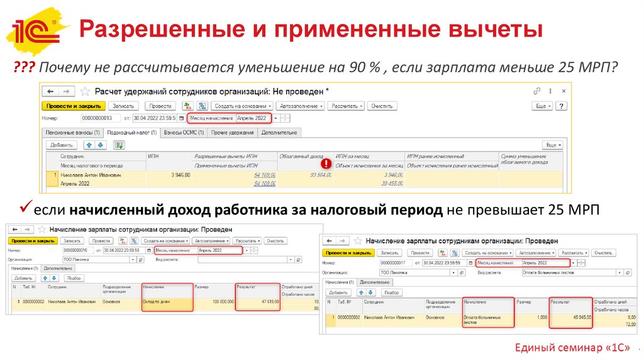Click Очистить in Расчет удержаний
Viewport: 644px width, 361px height.
(x=382, y=106)
